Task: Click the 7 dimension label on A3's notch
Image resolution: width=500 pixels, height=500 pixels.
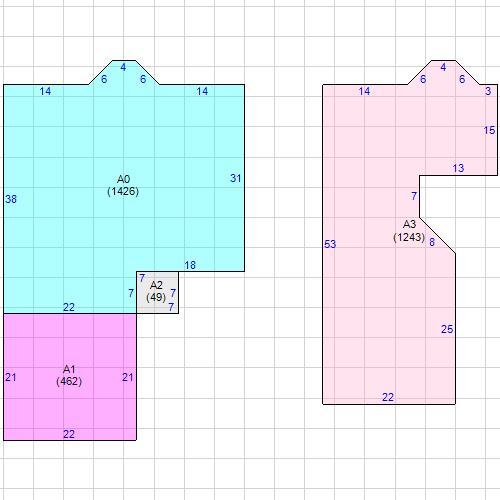Action: (414, 196)
